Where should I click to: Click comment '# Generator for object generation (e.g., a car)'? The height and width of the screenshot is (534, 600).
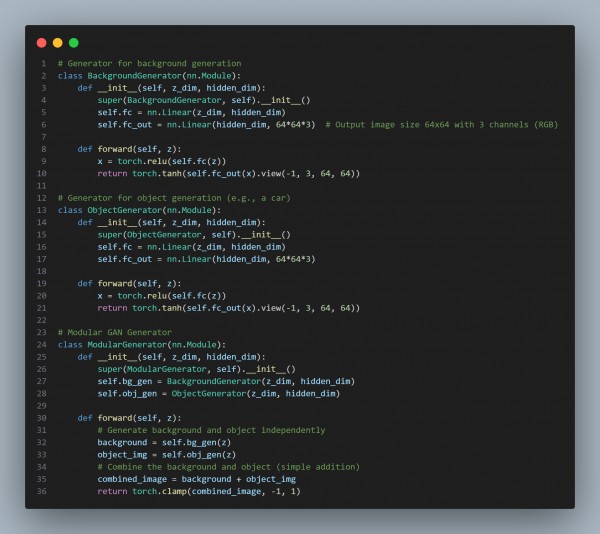(174, 198)
